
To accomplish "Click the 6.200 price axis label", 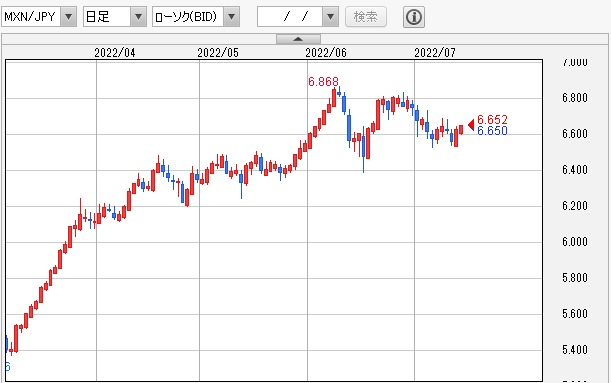I will pos(575,206).
